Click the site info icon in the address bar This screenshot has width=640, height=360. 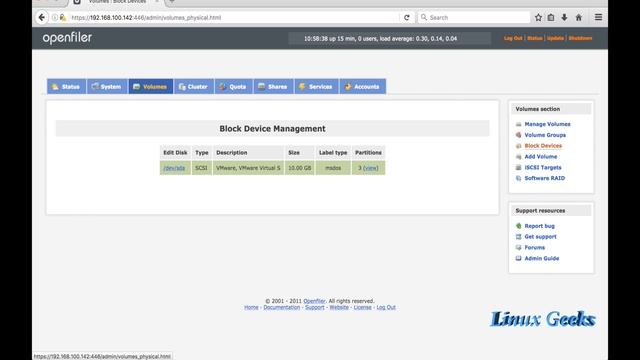(55, 18)
